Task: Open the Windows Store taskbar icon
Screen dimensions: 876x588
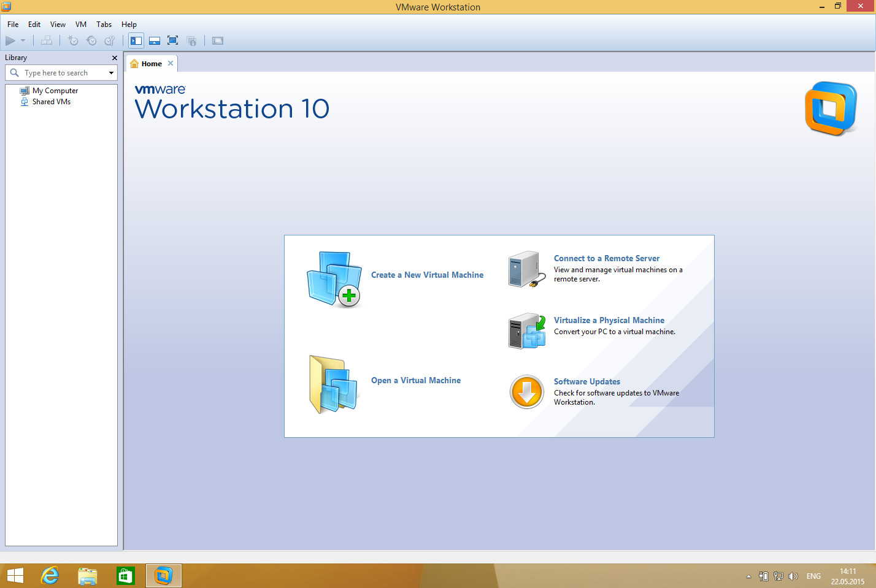Action: point(125,576)
